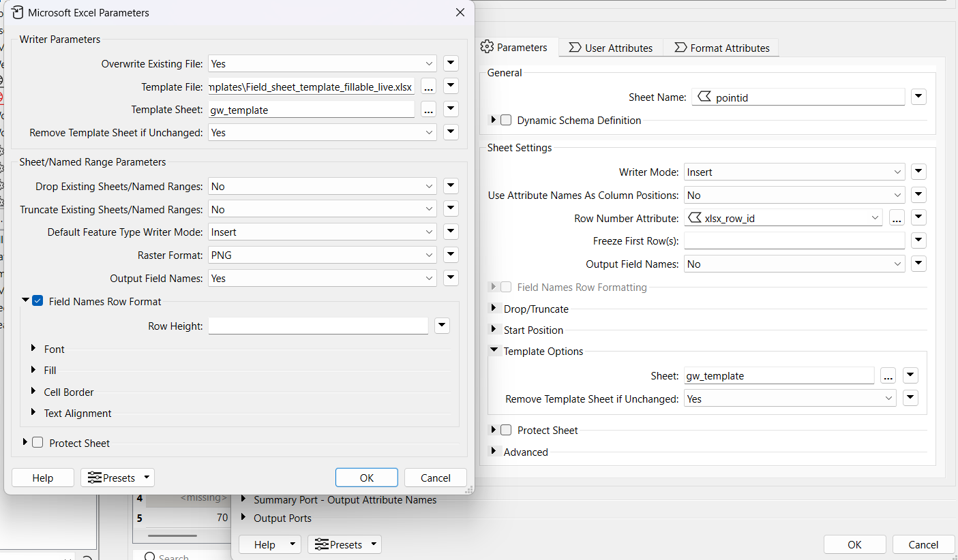
Task: Open options arrow for Template File
Action: coord(451,87)
